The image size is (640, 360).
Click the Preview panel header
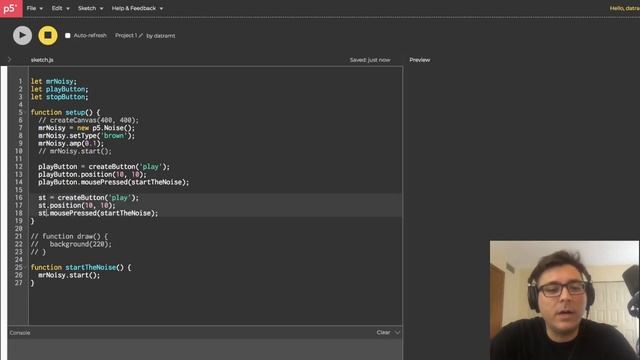coord(420,60)
